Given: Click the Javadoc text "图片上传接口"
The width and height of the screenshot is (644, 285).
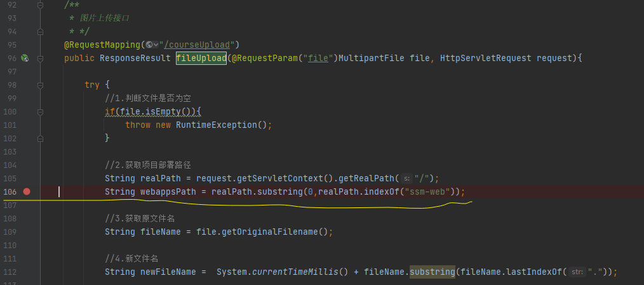Looking at the screenshot, I should [x=105, y=18].
